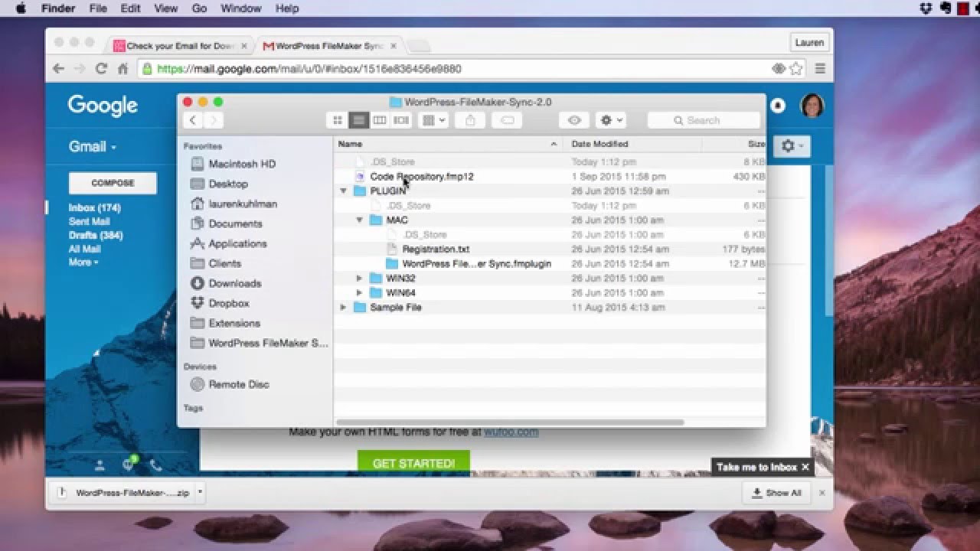This screenshot has height=551, width=980.
Task: Click the Chrome address bar URL
Action: (309, 69)
